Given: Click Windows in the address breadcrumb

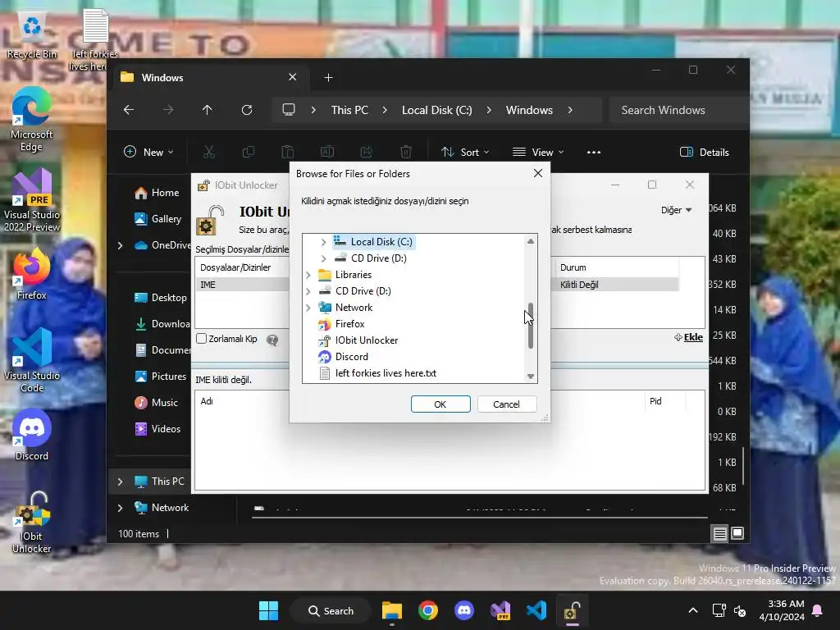Looking at the screenshot, I should pos(529,110).
